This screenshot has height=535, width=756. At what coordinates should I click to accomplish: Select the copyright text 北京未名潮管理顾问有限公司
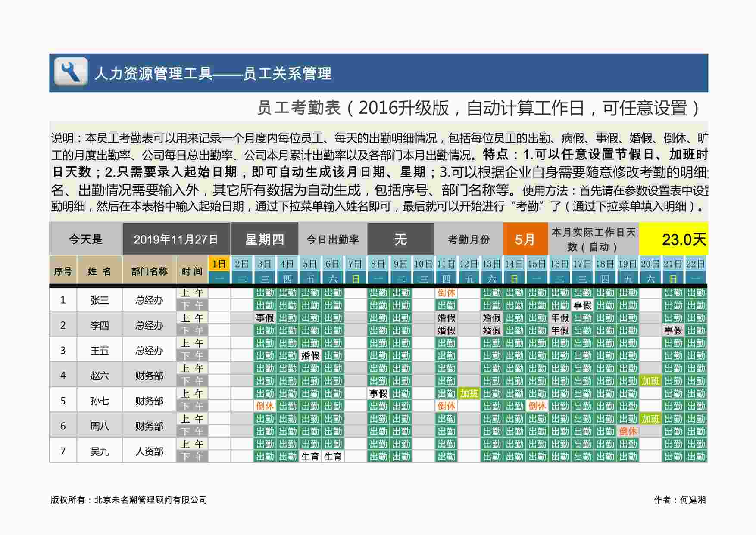click(x=150, y=500)
